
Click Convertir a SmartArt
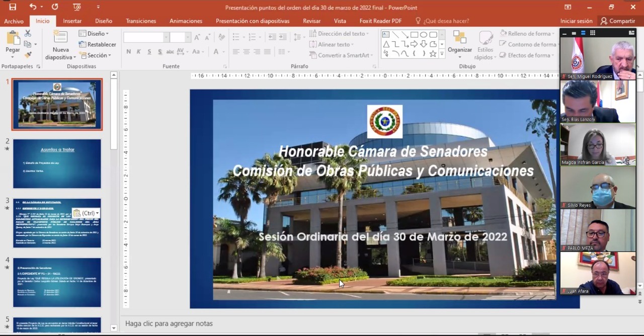pyautogui.click(x=341, y=55)
